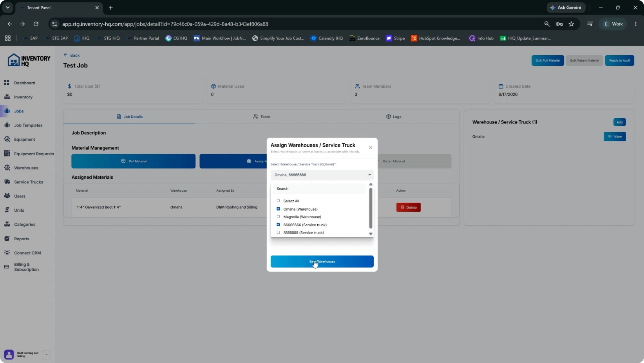
Task: Open the HubSpot Knowledge bookmark
Action: coord(436,38)
